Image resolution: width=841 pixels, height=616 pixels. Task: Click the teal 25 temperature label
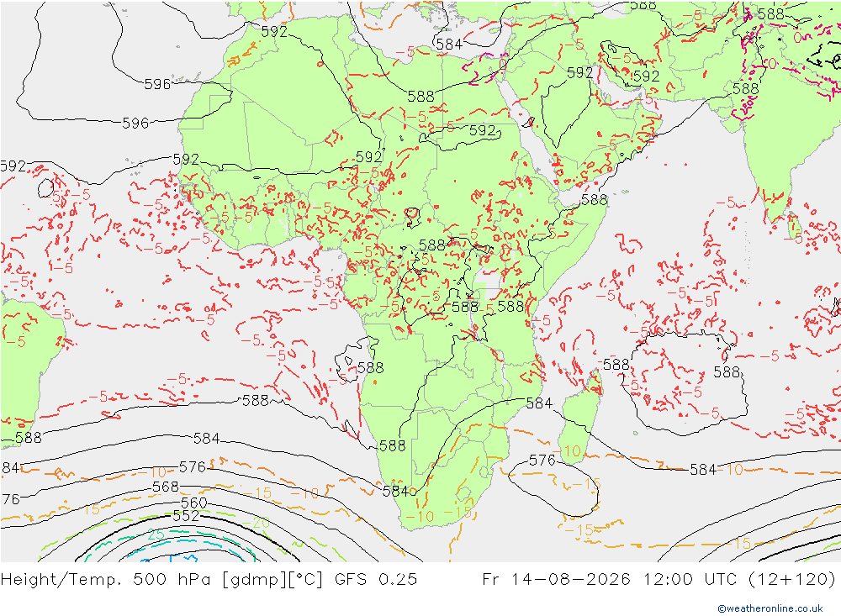point(156,534)
